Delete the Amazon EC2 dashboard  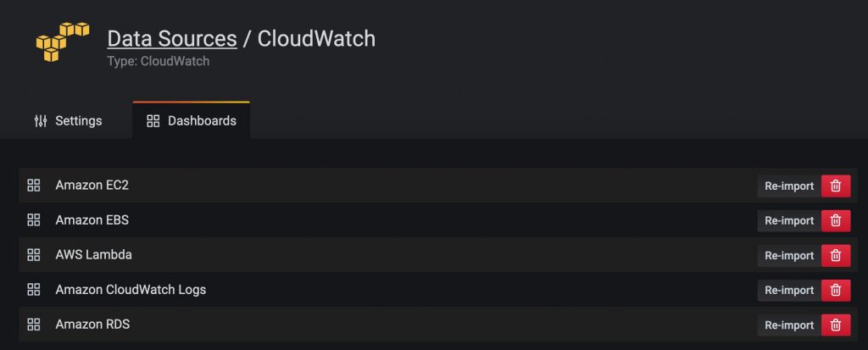(x=836, y=186)
